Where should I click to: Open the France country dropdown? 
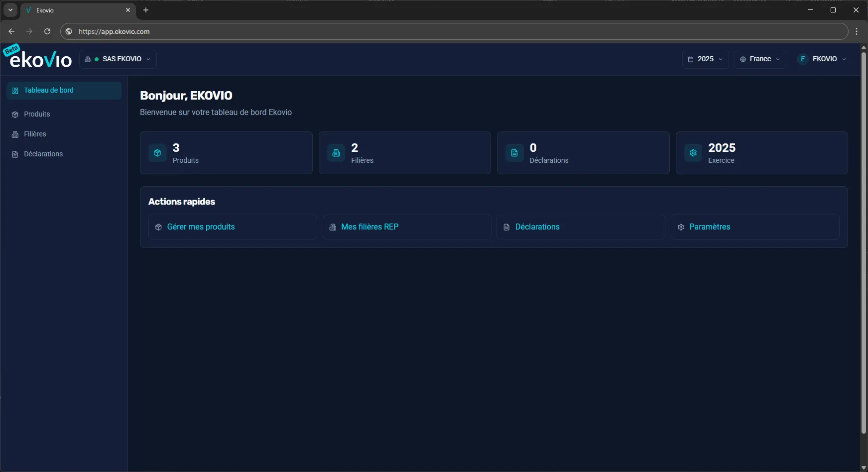tap(760, 59)
